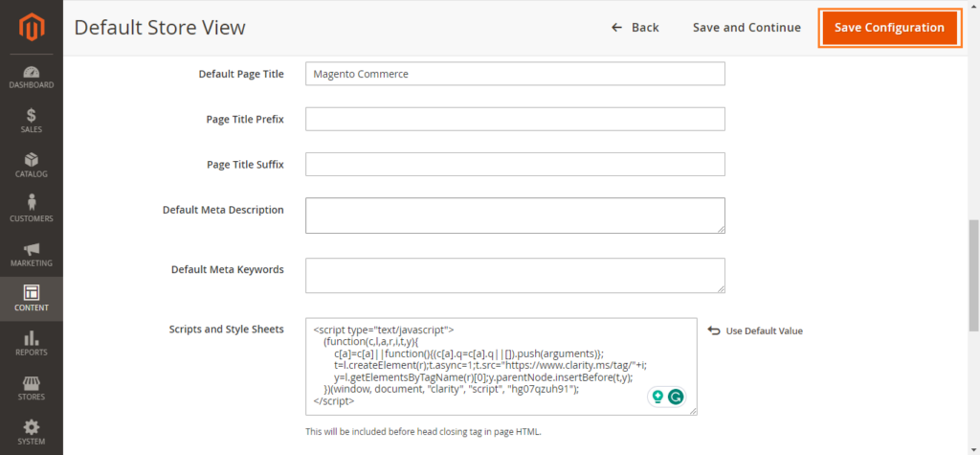
Task: Click the green Grammarly icon in script box
Action: point(675,397)
